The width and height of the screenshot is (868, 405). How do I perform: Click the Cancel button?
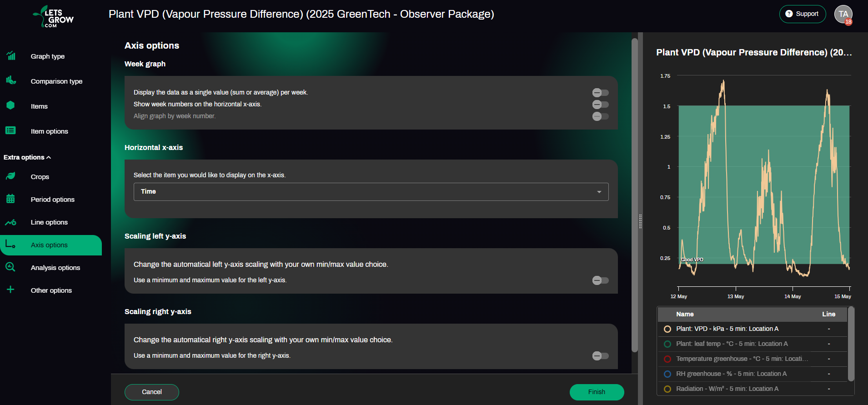152,392
